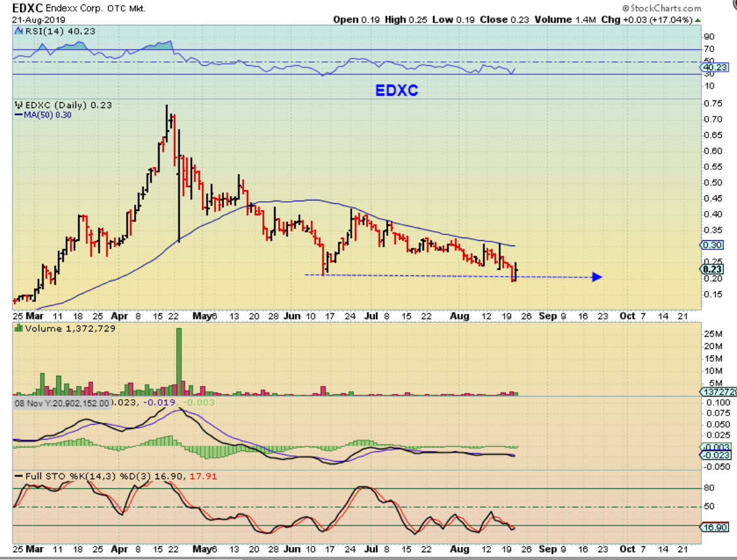Click the -0.050 MACD axis label
Screen dimensions: 737x560
[717, 466]
